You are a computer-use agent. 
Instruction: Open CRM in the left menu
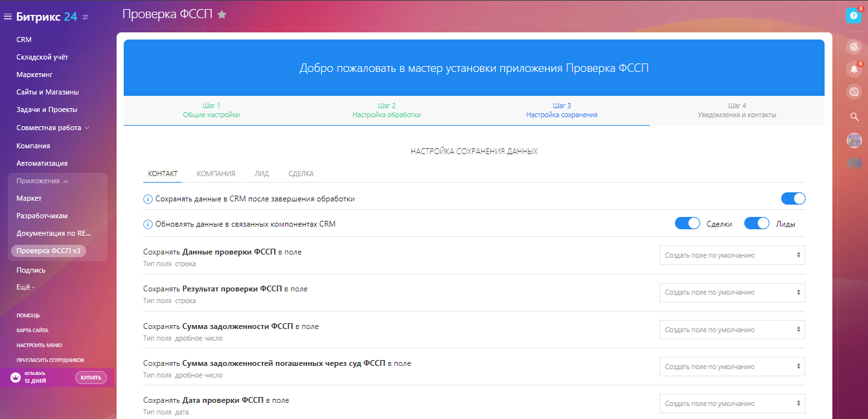tap(24, 40)
